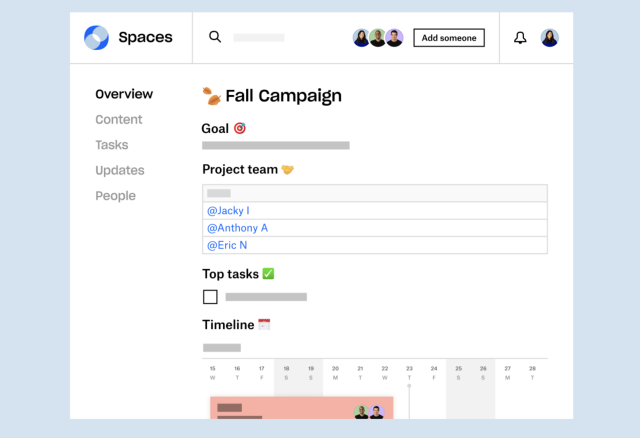
Task: Click the today marker line on day 23
Action: point(409,402)
